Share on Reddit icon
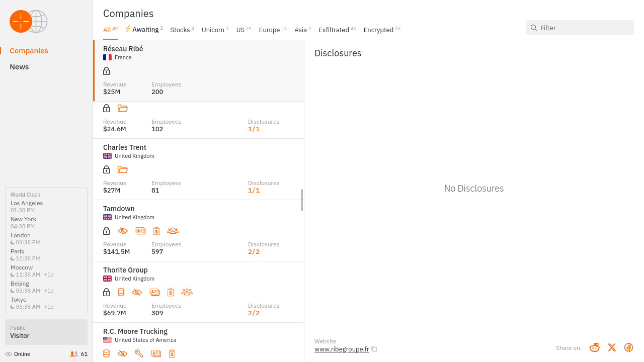644x362 pixels. pos(594,347)
